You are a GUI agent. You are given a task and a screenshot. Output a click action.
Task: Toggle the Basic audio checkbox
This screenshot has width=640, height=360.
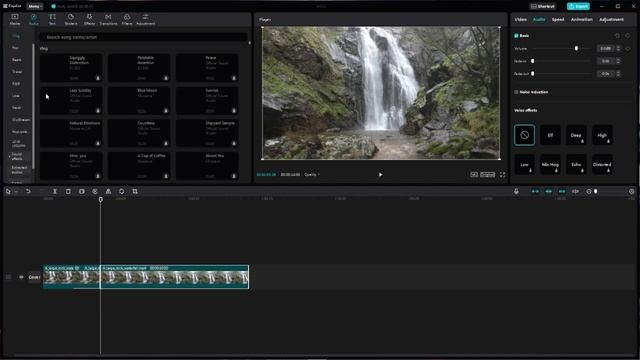[516, 36]
